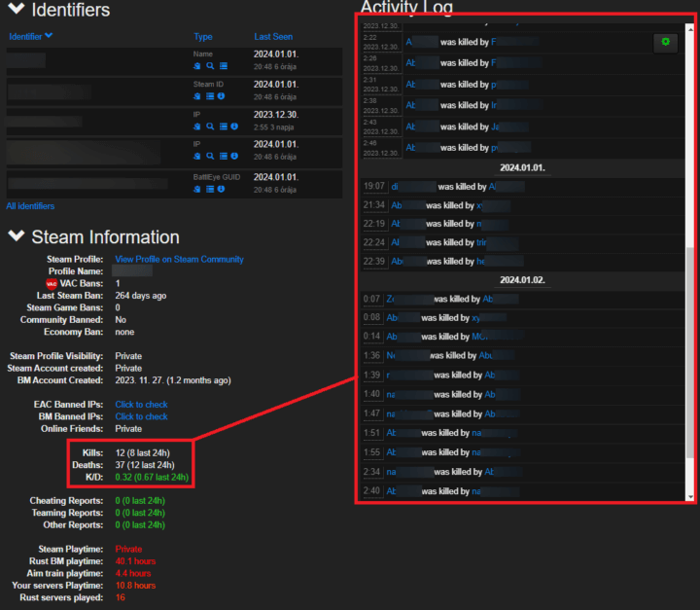This screenshot has height=610, width=700.
Task: Open list icon for IP seen 2023.12.30
Action: click(x=224, y=126)
